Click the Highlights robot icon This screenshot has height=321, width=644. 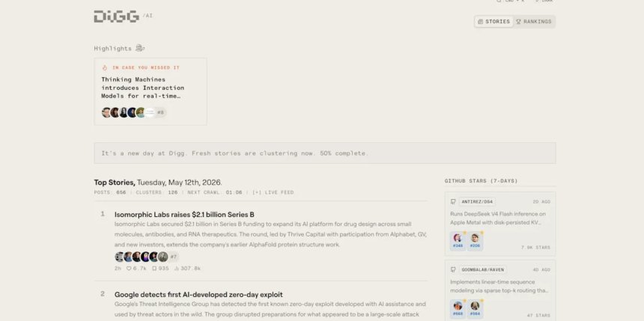pos(140,48)
